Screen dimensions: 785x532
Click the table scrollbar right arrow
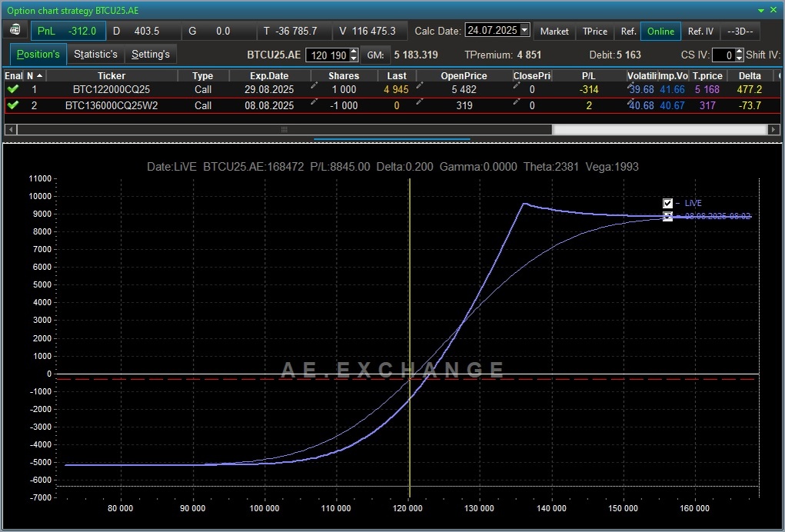tap(773, 129)
